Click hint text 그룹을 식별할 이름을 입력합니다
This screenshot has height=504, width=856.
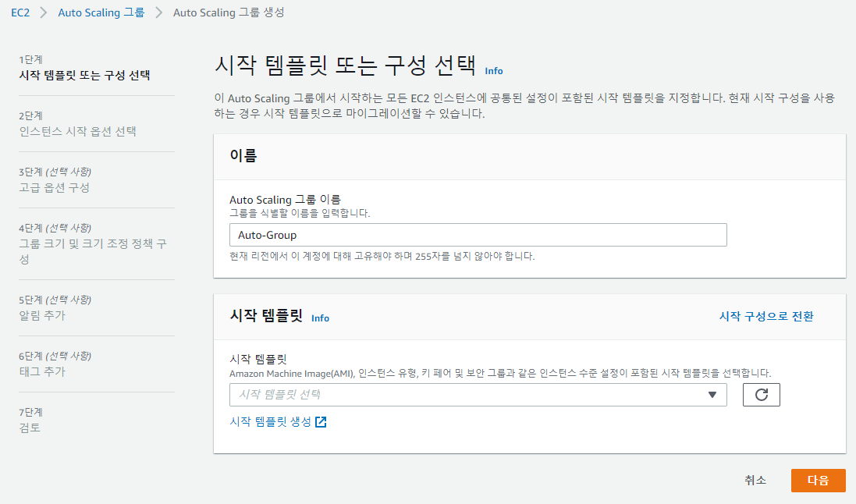(x=300, y=213)
